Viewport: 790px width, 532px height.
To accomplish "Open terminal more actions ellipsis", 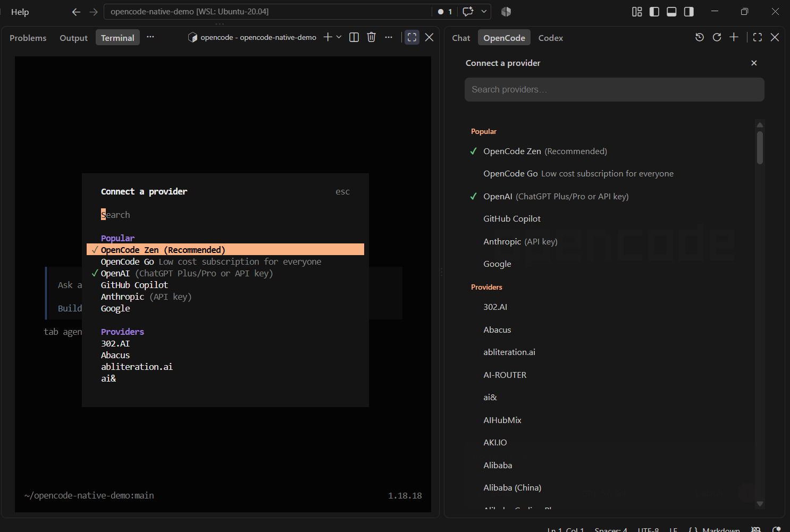I will pyautogui.click(x=389, y=37).
